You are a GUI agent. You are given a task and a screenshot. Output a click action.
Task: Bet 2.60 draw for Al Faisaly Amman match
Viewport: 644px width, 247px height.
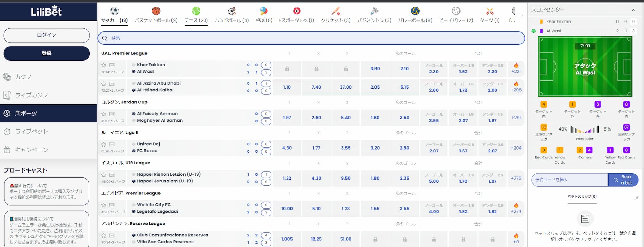(x=316, y=118)
